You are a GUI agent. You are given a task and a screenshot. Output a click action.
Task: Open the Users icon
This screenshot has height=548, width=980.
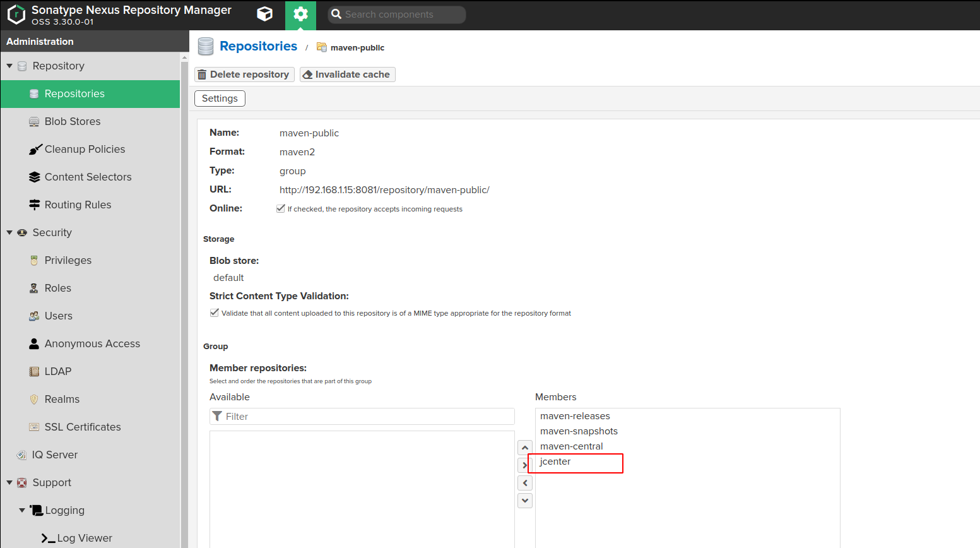tap(34, 316)
